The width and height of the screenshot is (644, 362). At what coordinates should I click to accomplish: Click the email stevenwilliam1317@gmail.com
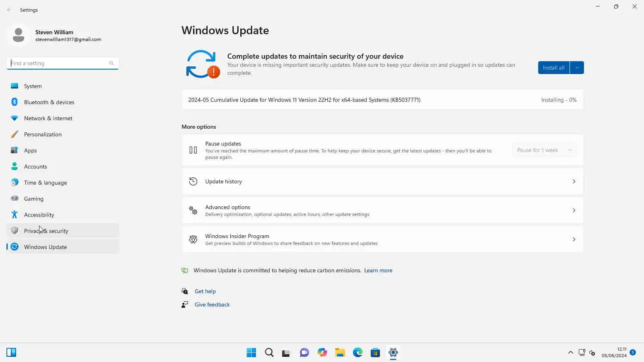click(68, 39)
